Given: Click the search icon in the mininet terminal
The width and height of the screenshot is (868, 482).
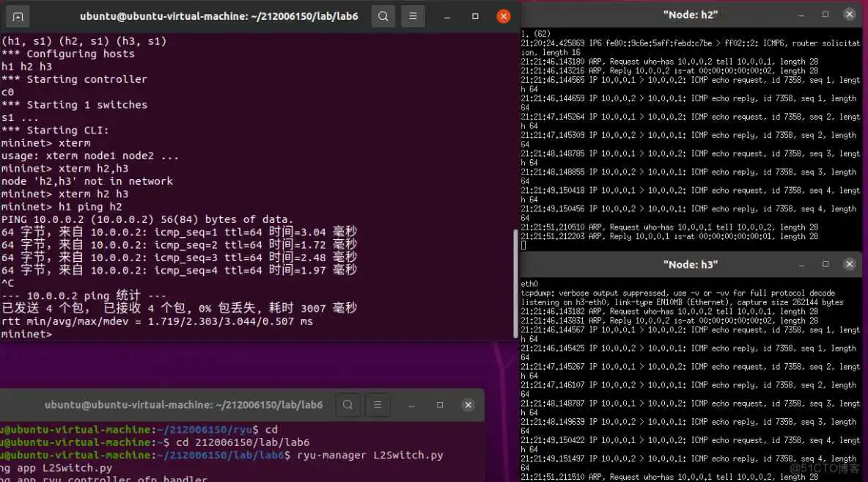Looking at the screenshot, I should pos(383,16).
